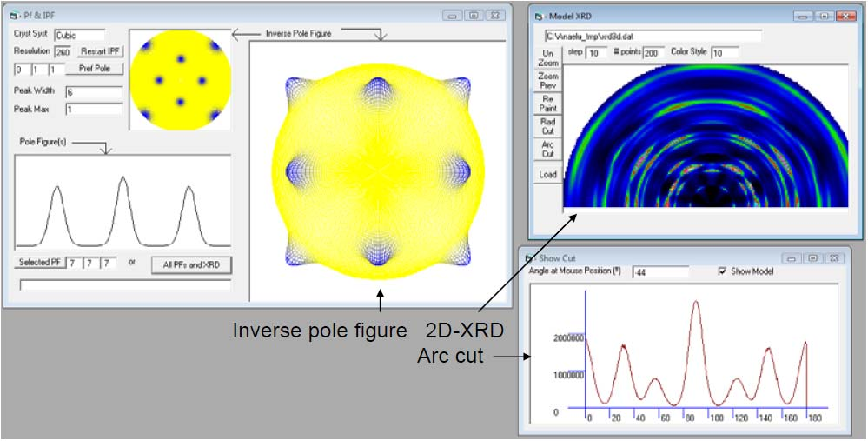Click the Un Zoom button
This screenshot has height=441, width=868.
[547, 58]
